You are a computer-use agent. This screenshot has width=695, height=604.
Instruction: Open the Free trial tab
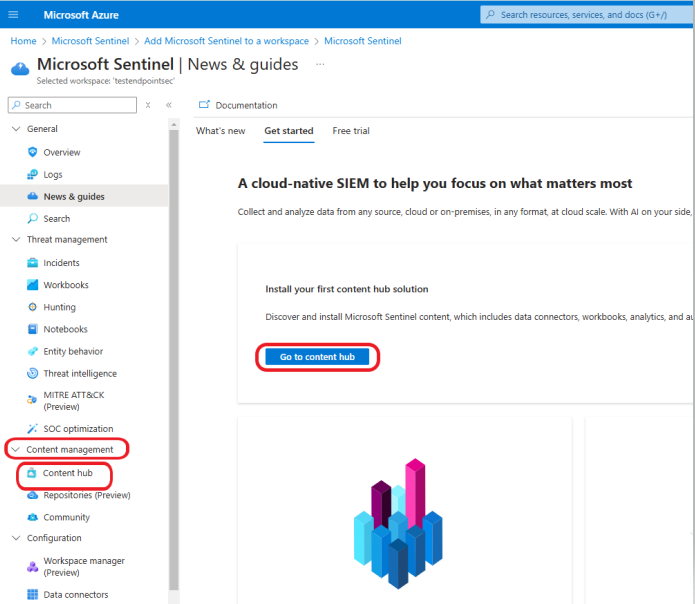(x=351, y=131)
